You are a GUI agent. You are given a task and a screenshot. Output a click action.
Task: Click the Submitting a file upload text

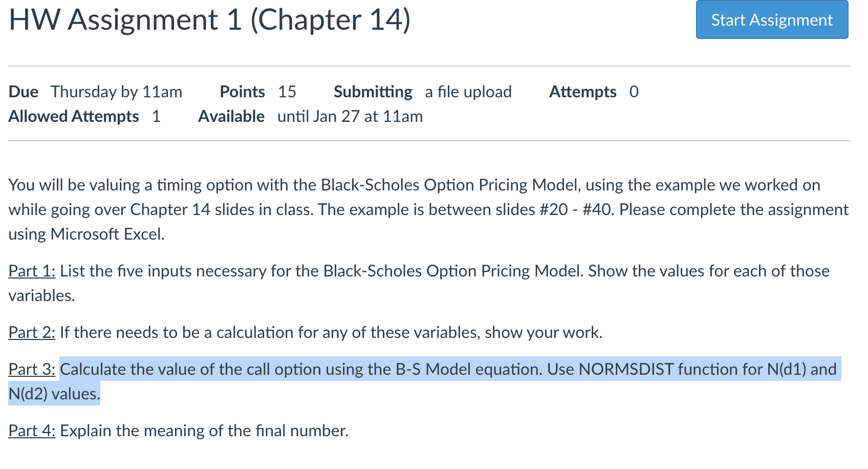[467, 92]
